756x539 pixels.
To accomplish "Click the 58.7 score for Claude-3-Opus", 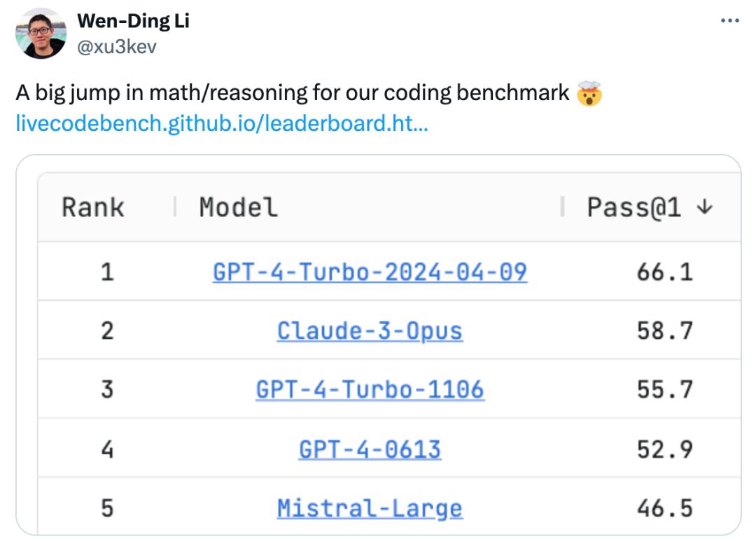I will point(664,330).
